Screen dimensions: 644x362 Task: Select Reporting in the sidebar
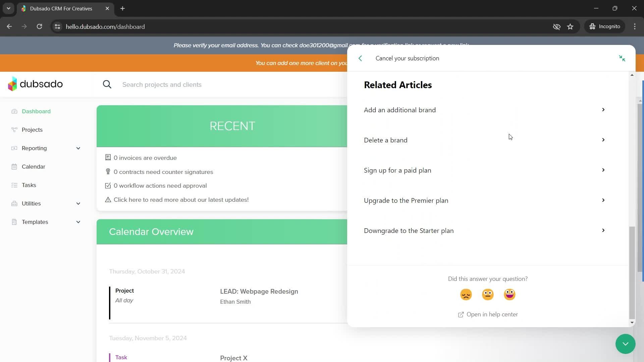(34, 148)
